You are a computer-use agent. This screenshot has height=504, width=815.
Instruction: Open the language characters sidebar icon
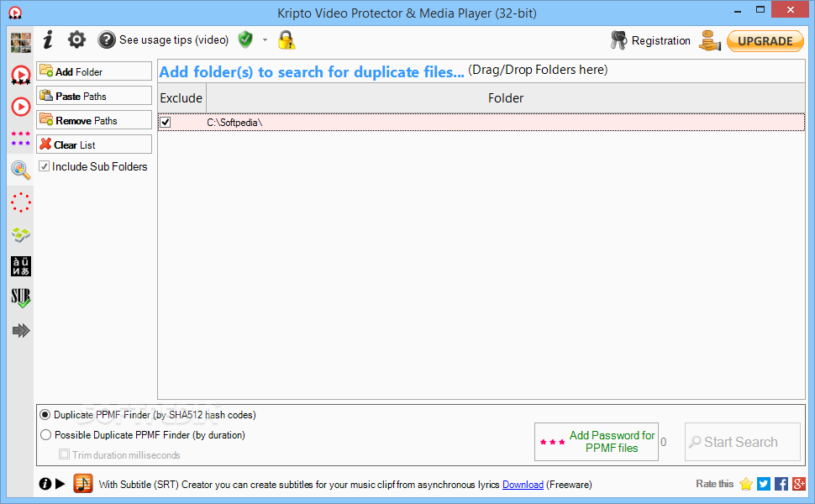pyautogui.click(x=21, y=266)
